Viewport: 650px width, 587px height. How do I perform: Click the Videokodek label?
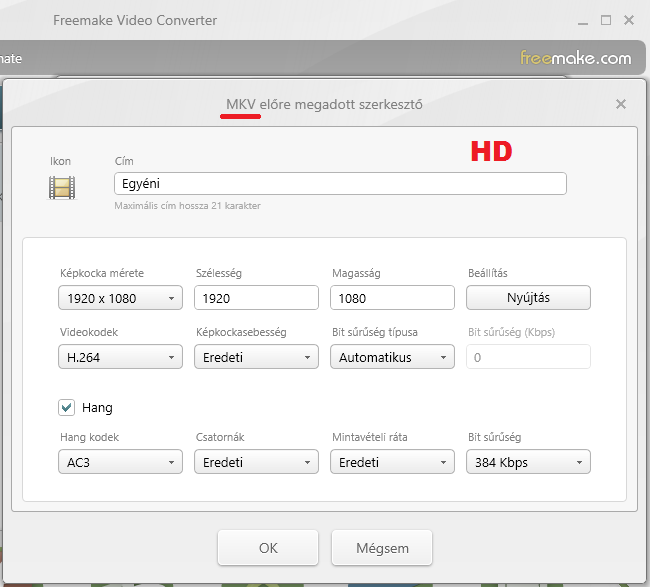(x=89, y=332)
